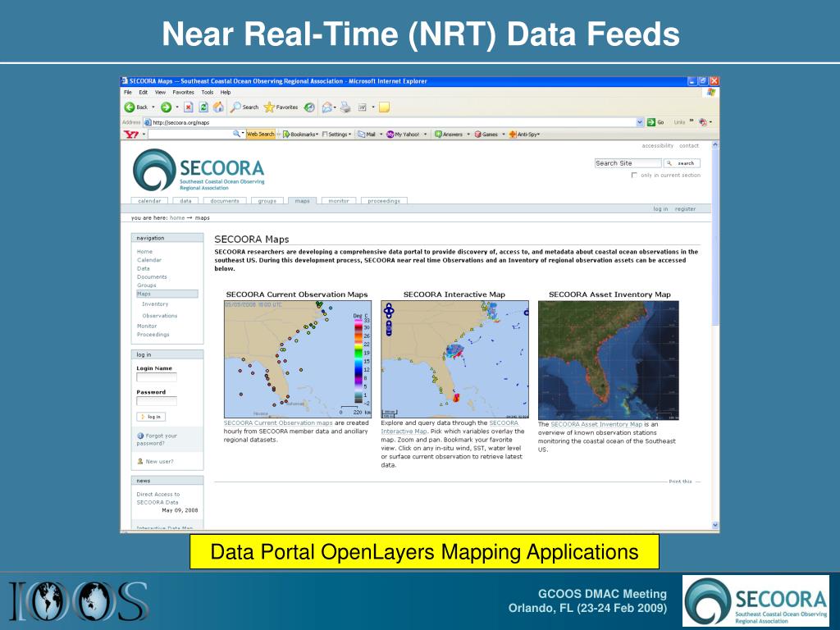Image resolution: width=840 pixels, height=630 pixels.
Task: Click the New user person icon
Action: click(140, 461)
